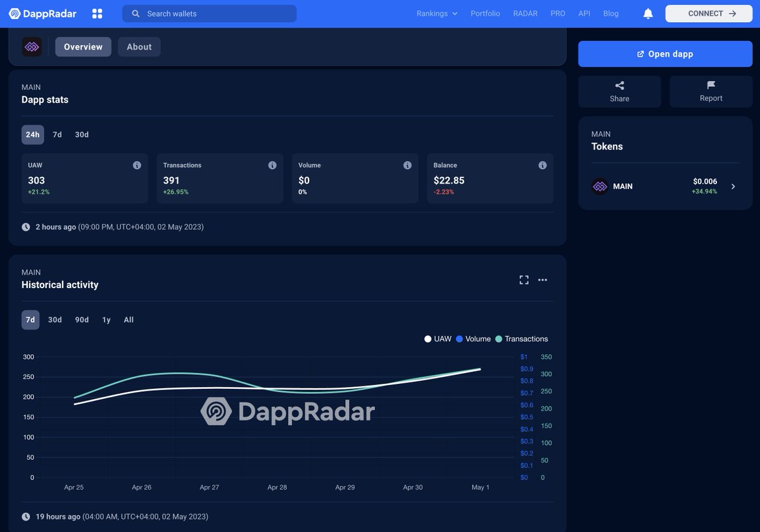The height and width of the screenshot is (532, 760).
Task: Select 30d range for Historical activity
Action: 55,320
